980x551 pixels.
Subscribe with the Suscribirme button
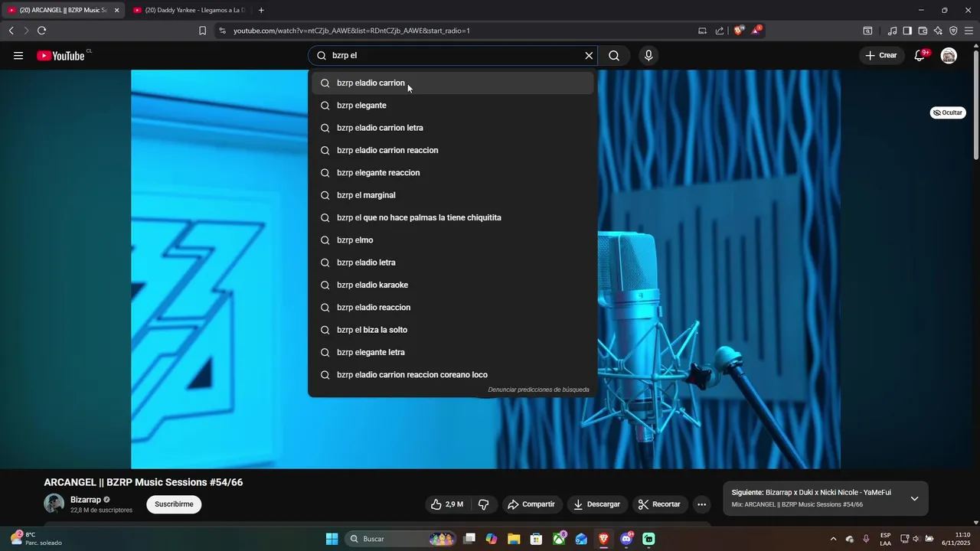pyautogui.click(x=174, y=504)
